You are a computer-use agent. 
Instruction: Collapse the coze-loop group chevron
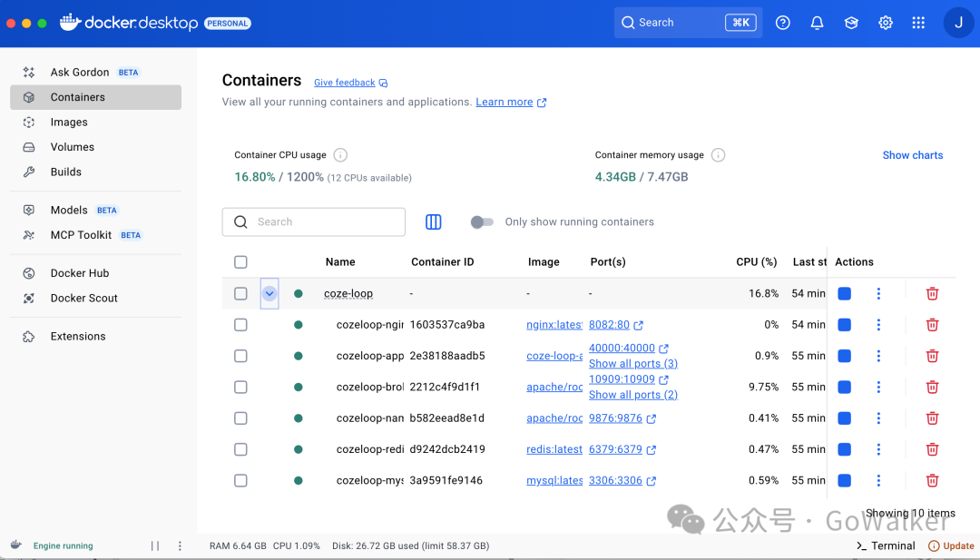coord(269,294)
